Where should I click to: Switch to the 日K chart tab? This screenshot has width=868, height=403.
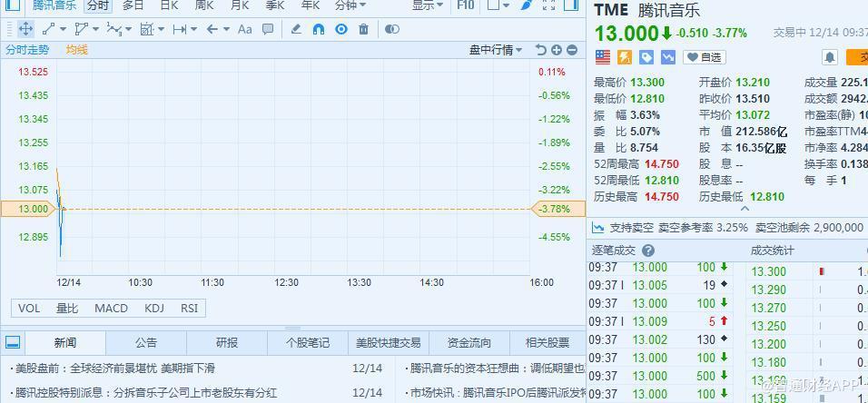(169, 5)
